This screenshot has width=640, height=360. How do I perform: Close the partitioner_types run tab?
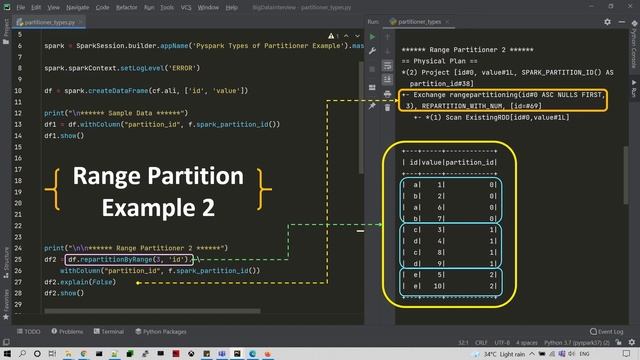(447, 22)
